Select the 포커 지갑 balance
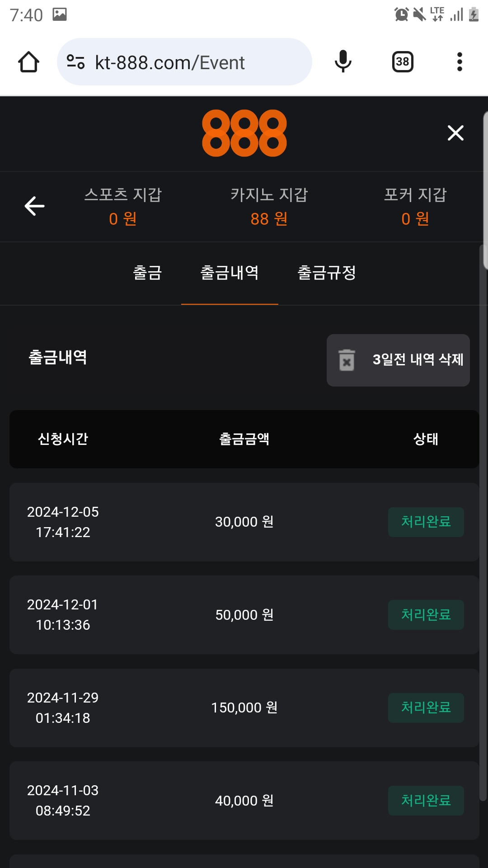Screen dimensions: 488x868 [x=415, y=207]
